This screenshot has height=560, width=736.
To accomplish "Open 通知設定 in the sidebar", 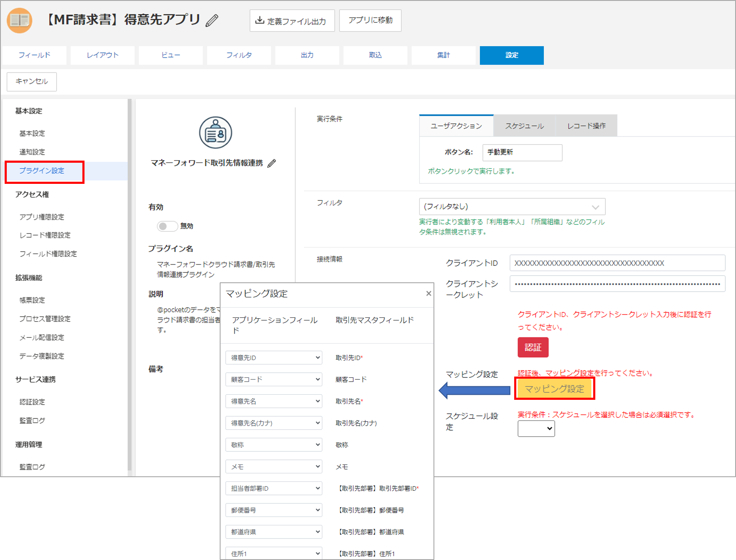I will pos(32,152).
